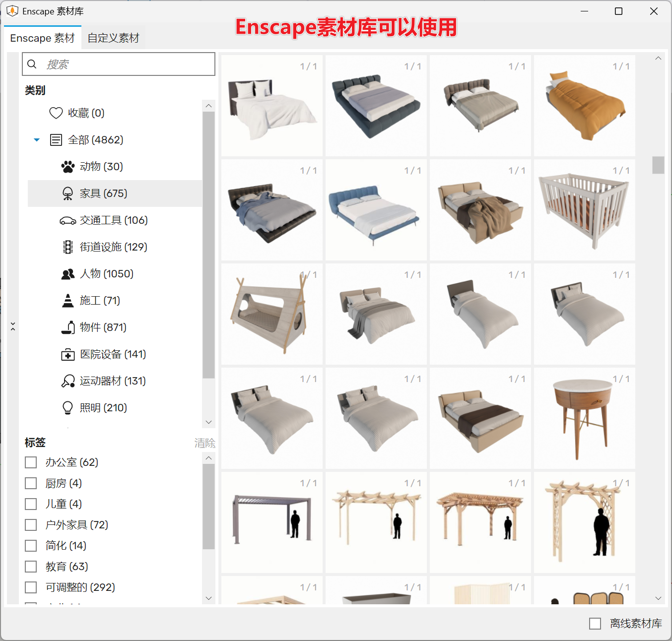The image size is (672, 641).
Task: Select the racket icon for 运动器材
Action: point(68,381)
